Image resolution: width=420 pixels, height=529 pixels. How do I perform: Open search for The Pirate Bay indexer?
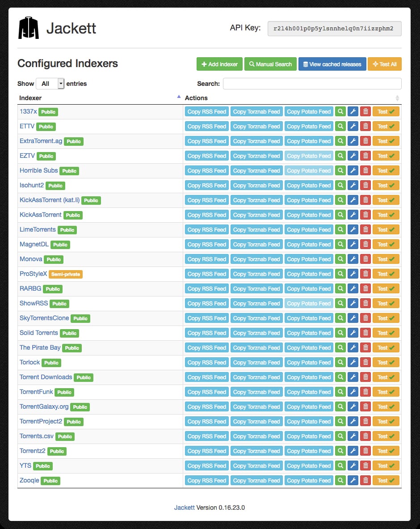(340, 347)
